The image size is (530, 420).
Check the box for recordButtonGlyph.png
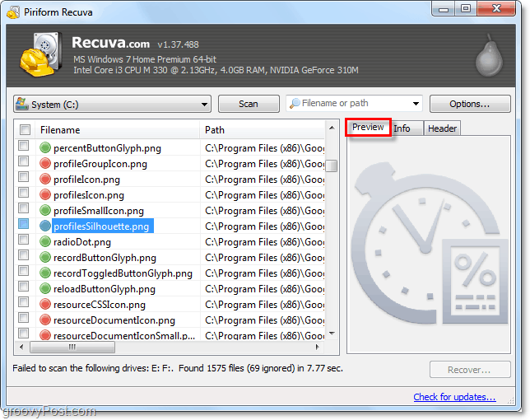23,255
